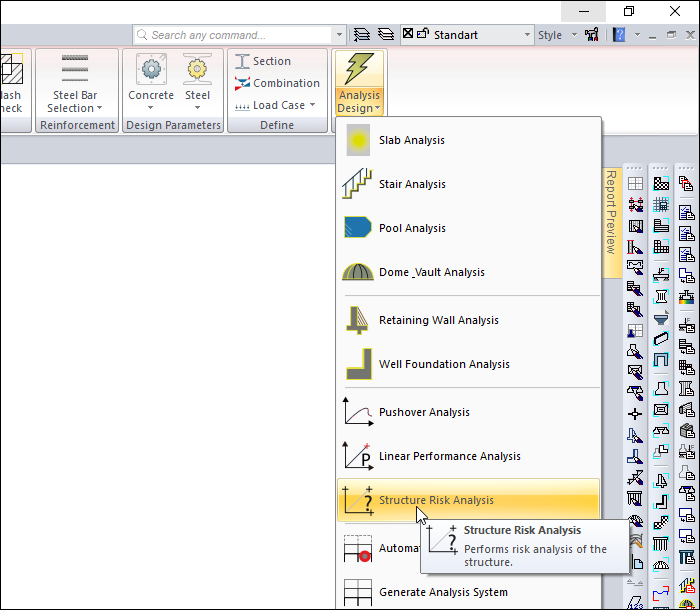The image size is (700, 610).
Task: Click the Combination button
Action: click(x=277, y=83)
